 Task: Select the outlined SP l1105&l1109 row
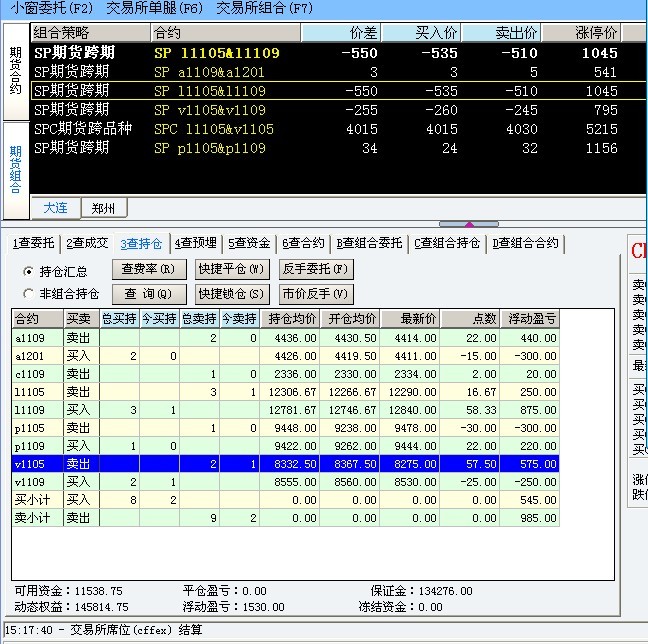pyautogui.click(x=338, y=91)
